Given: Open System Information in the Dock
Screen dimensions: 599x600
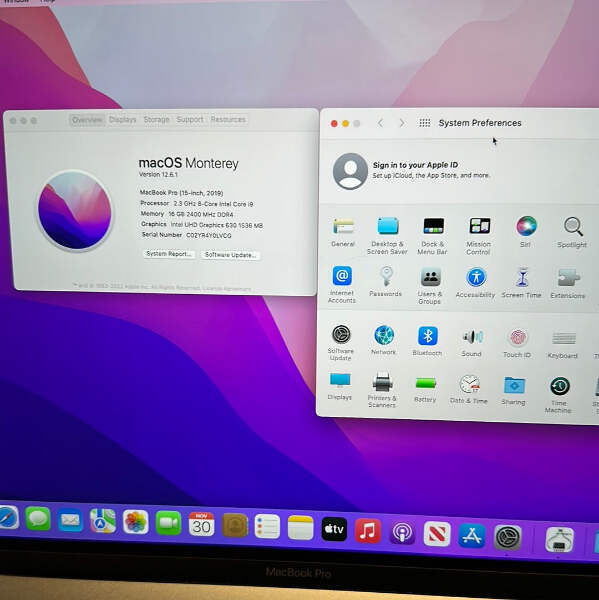Looking at the screenshot, I should tap(559, 540).
